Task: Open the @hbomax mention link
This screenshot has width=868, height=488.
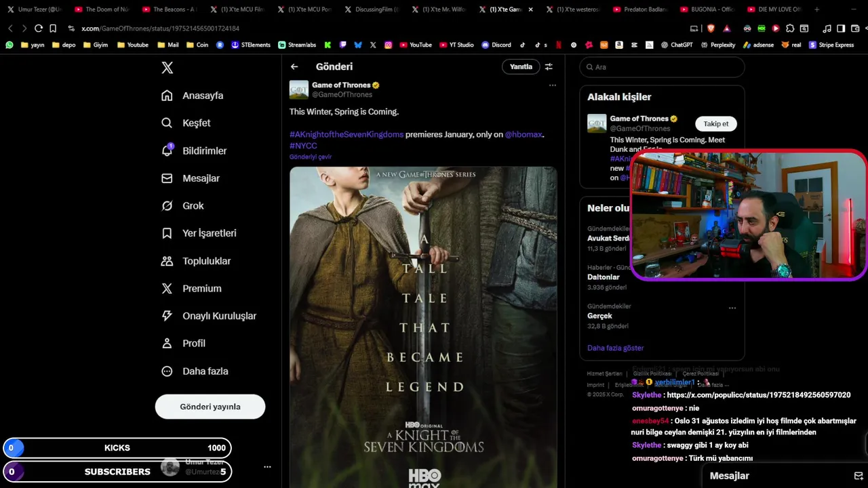Action: pos(524,134)
